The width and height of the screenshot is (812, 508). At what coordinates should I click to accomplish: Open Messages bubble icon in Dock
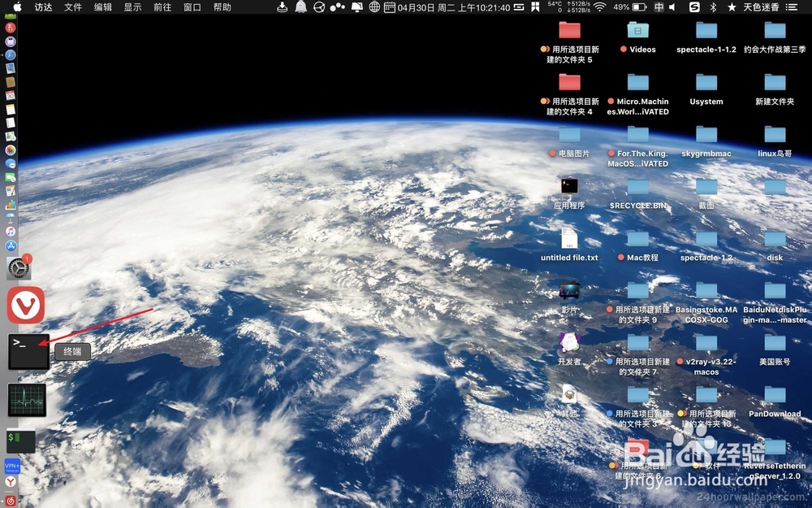click(11, 164)
